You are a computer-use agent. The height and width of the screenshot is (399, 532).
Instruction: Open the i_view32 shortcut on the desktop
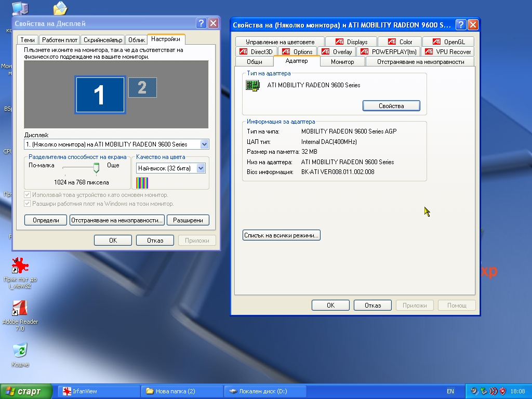[x=20, y=273]
